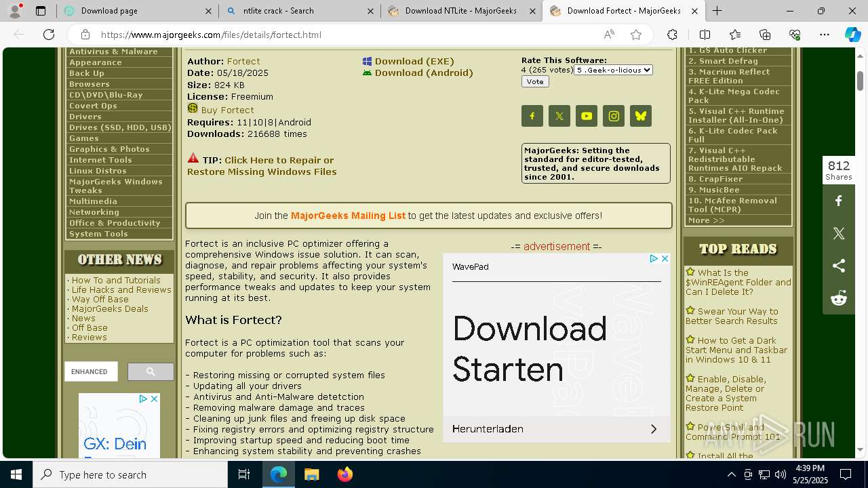Open Fortect author link

click(x=243, y=61)
